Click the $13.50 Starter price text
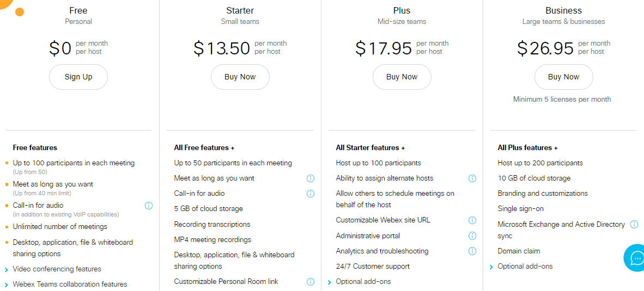The height and width of the screenshot is (291, 644). 222,48
